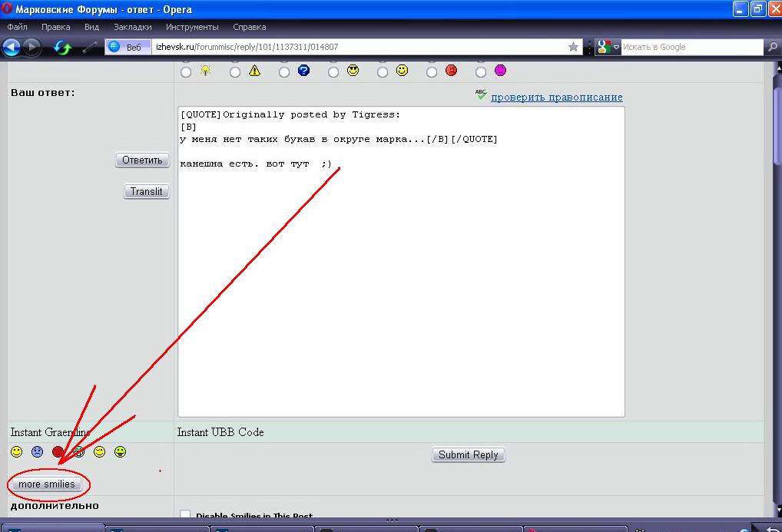Go back using the Opera back arrow

[x=11, y=47]
